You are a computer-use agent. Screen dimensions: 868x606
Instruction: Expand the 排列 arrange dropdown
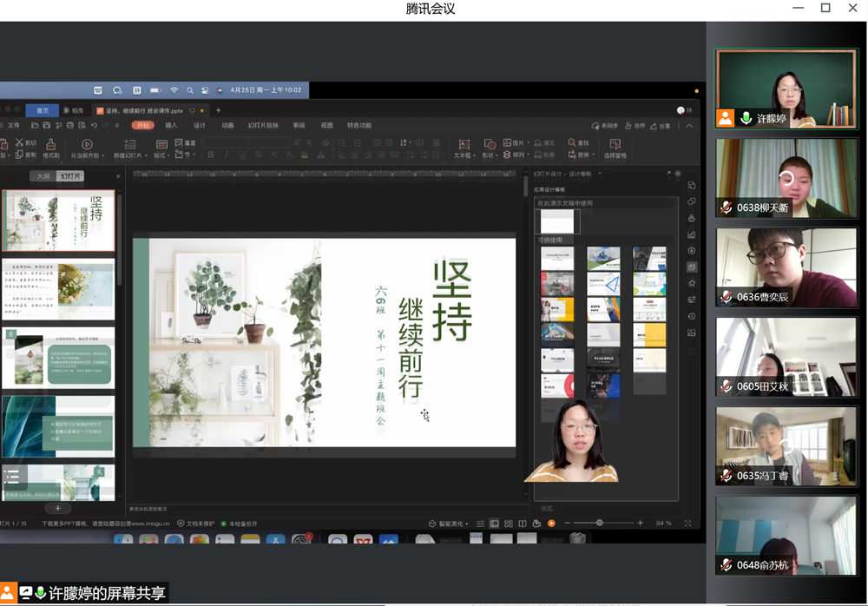pyautogui.click(x=528, y=155)
